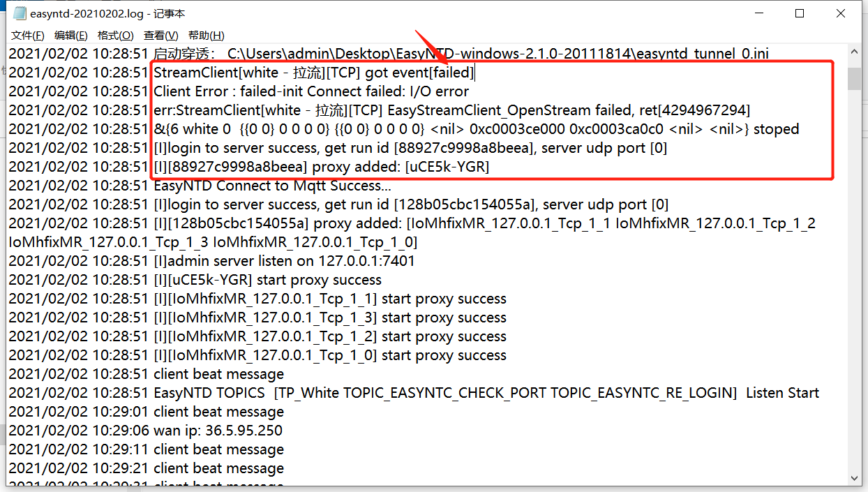This screenshot has width=868, height=492.
Task: Open the 编辑(E) menu
Action: click(x=71, y=36)
